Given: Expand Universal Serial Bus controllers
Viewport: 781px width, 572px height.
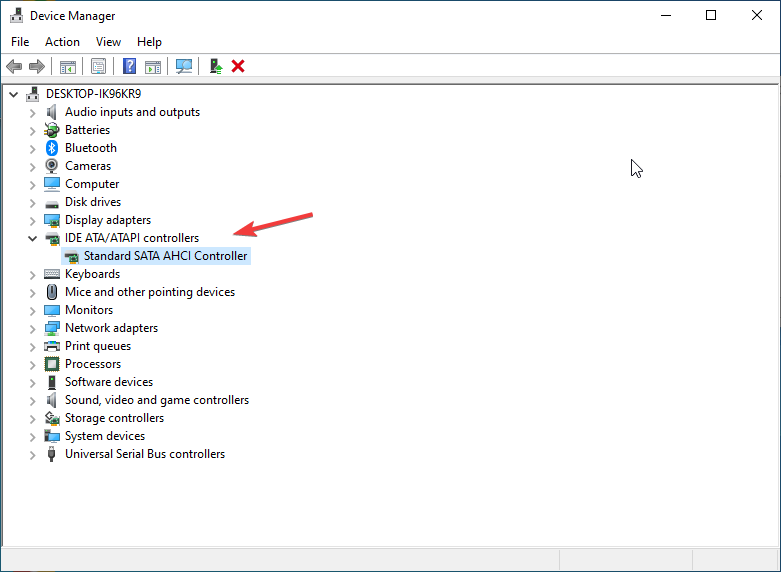Looking at the screenshot, I should coord(32,454).
